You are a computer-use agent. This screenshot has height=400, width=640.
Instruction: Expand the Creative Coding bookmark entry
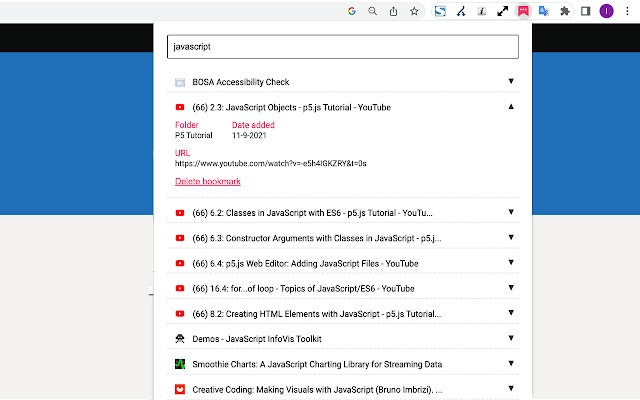pyautogui.click(x=511, y=389)
